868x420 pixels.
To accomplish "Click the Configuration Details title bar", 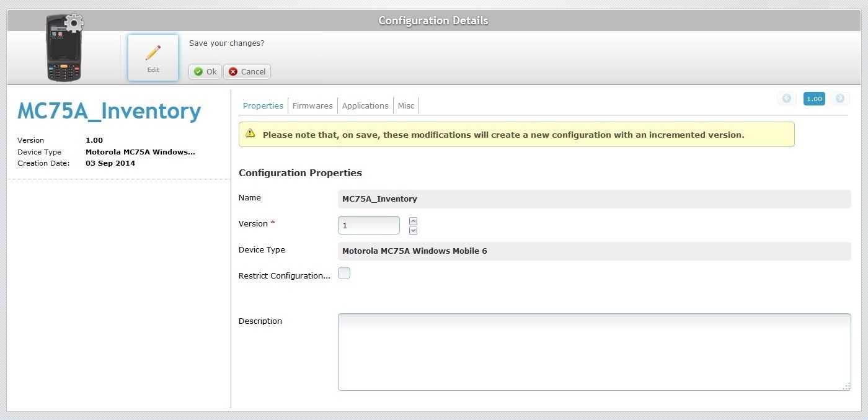I will click(433, 20).
